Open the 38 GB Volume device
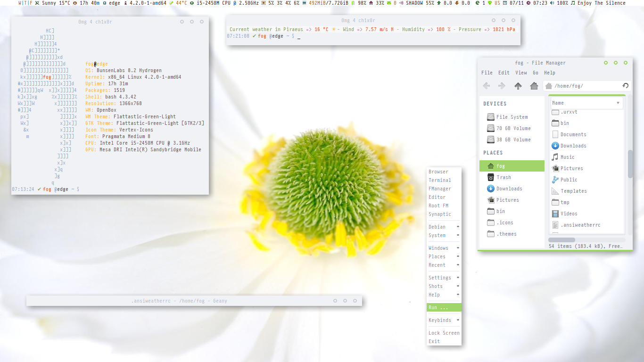Screen dimensions: 644x362 512,140
